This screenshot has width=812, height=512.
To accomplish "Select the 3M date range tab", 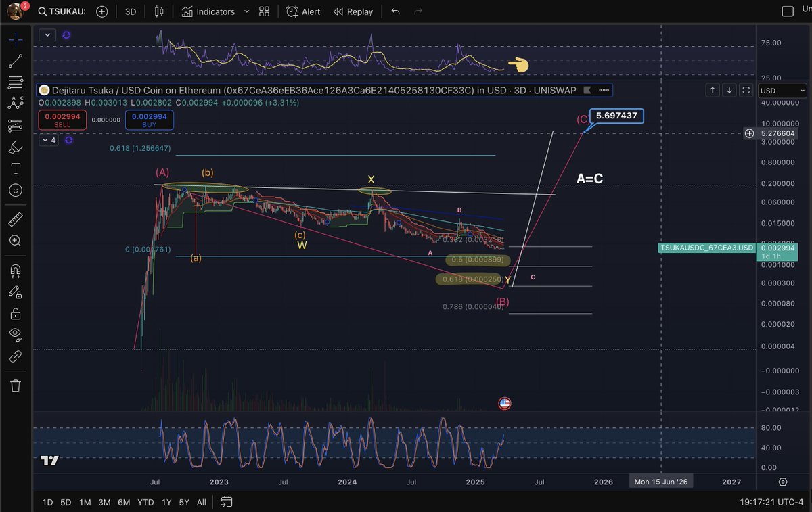I will coord(104,502).
